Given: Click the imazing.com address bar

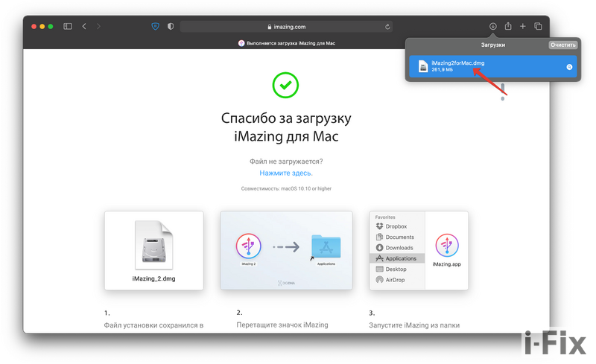Looking at the screenshot, I should [287, 27].
